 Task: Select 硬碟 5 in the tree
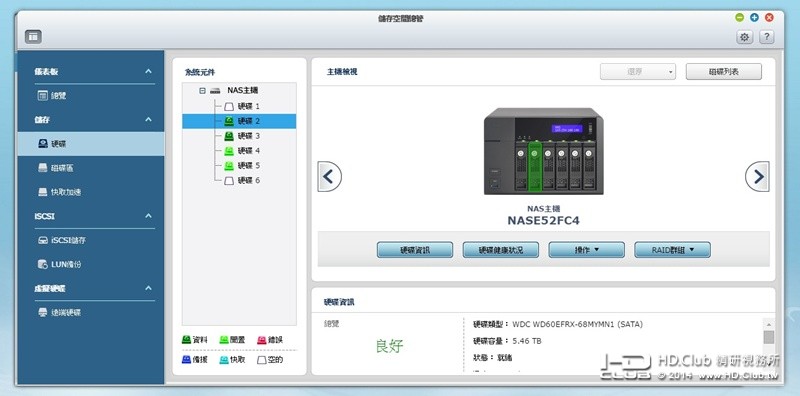tap(242, 165)
